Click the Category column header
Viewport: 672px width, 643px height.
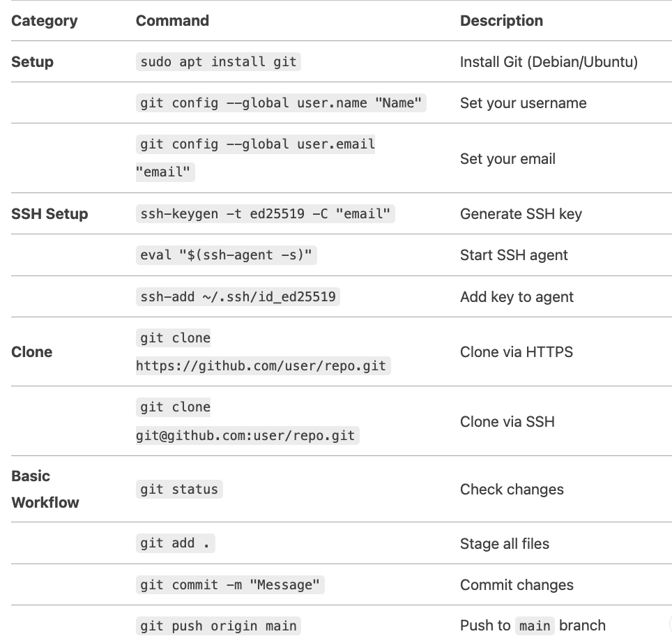[45, 21]
